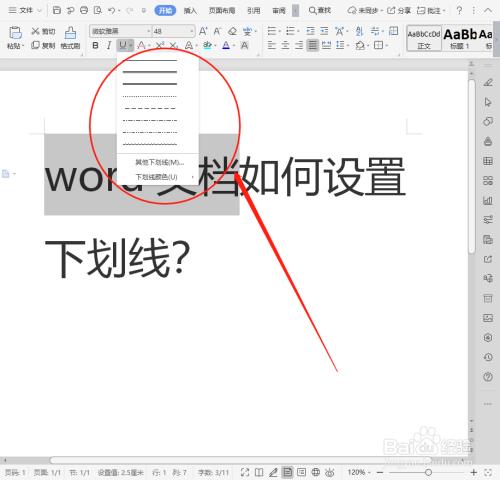Align text left
The width and height of the screenshot is (500, 480).
click(x=272, y=45)
